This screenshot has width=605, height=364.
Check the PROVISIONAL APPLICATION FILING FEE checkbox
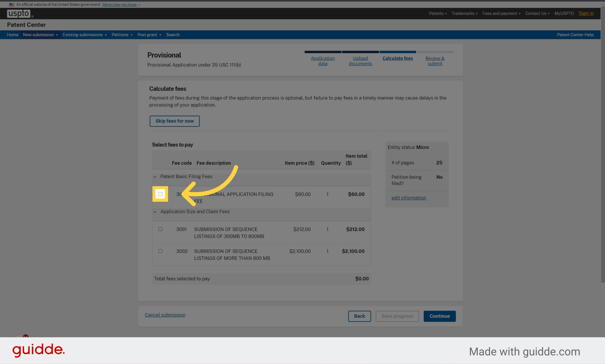(160, 194)
